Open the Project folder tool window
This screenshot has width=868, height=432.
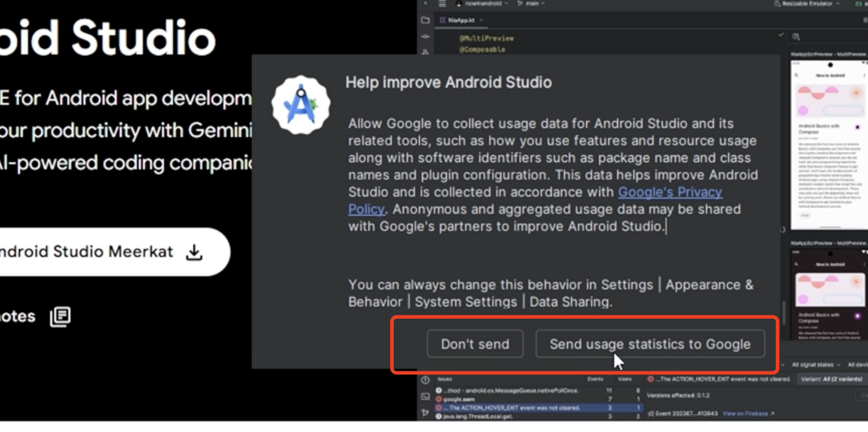click(425, 20)
